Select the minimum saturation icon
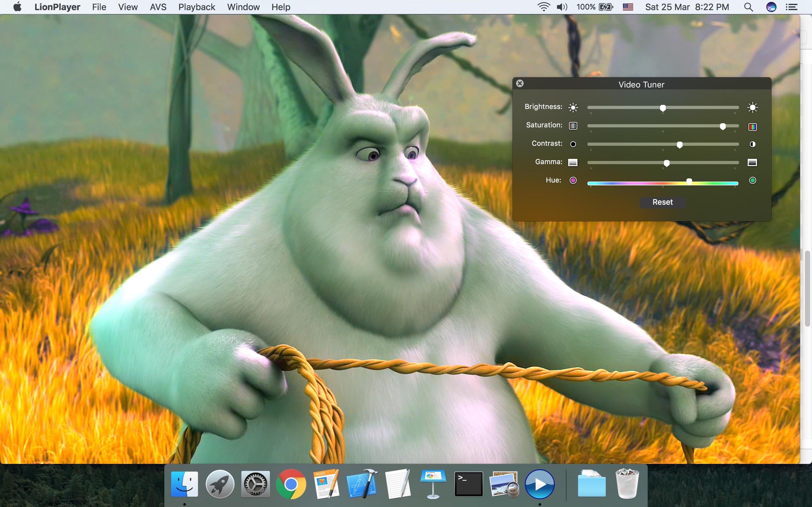This screenshot has height=507, width=812. click(573, 125)
